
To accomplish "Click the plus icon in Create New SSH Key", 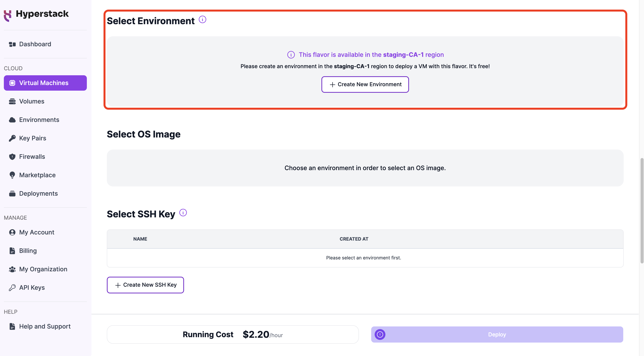I will (x=118, y=285).
